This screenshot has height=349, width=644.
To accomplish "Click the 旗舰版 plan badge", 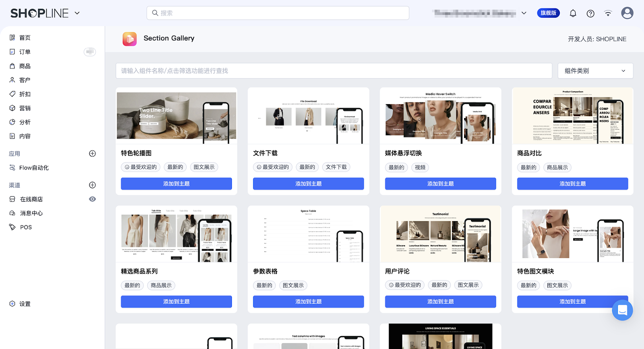I will point(548,13).
